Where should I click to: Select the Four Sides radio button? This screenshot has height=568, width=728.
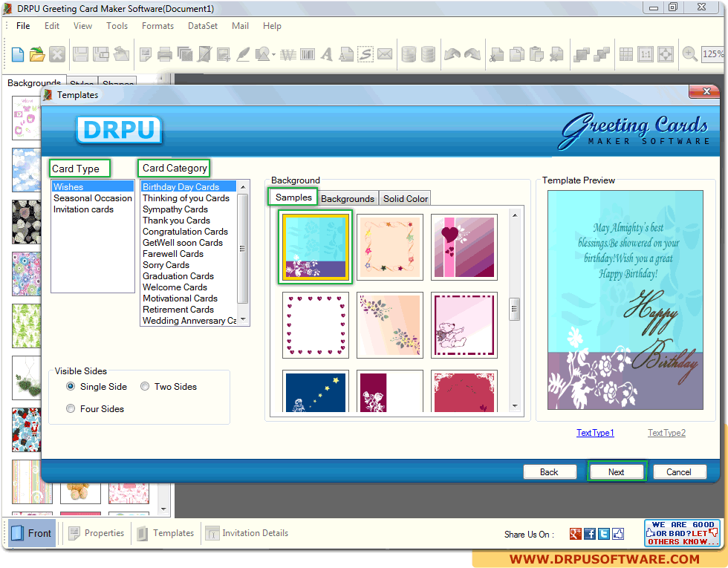(71, 408)
